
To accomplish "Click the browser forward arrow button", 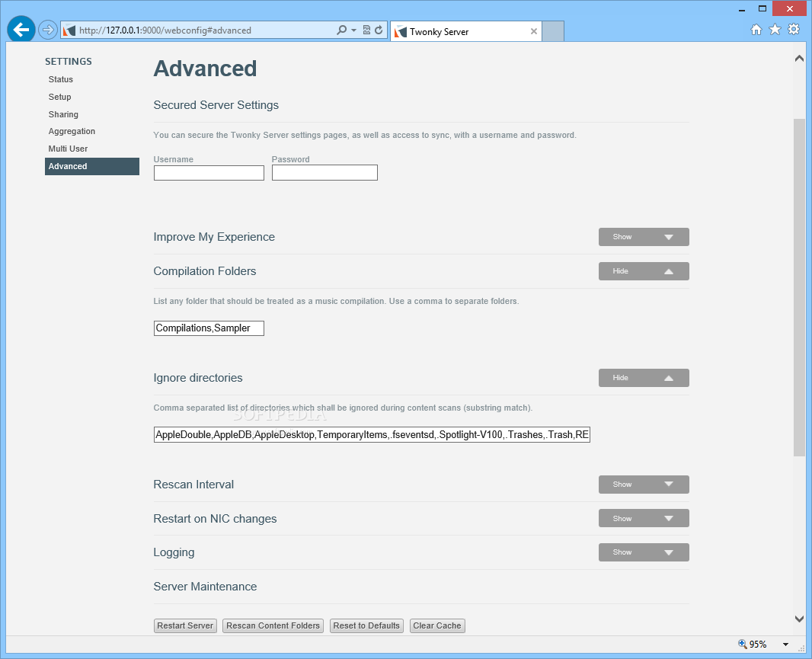I will (48, 30).
